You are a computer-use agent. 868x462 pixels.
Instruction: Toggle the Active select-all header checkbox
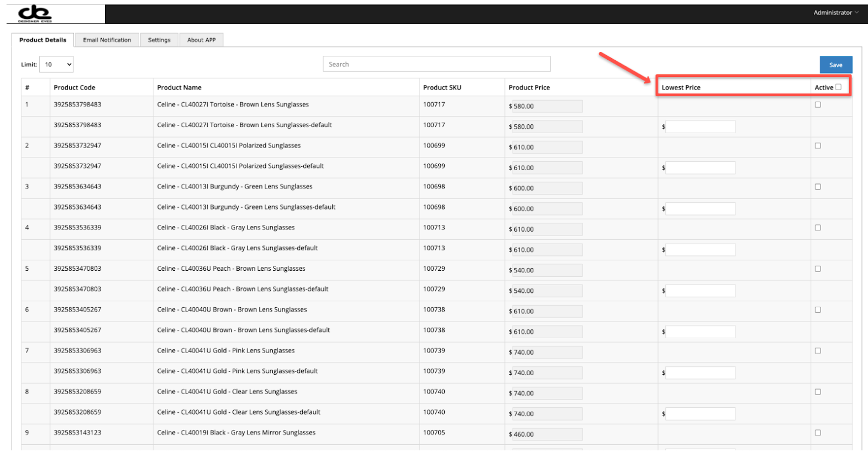click(x=838, y=87)
